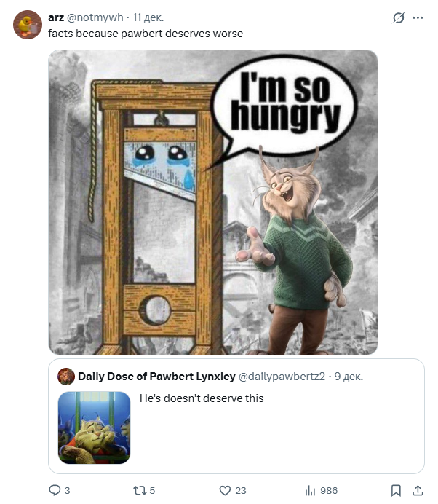Open arz's duck profile avatar
The image size is (438, 504).
pyautogui.click(x=28, y=25)
